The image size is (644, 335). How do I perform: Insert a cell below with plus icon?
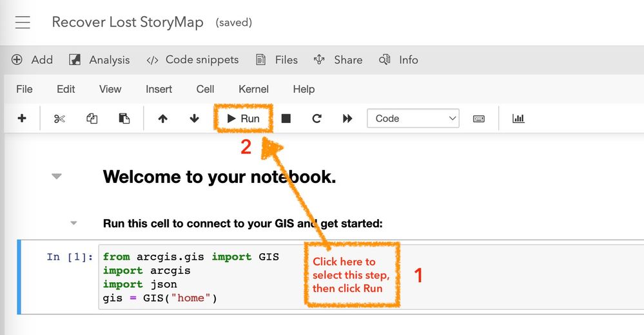[22, 119]
